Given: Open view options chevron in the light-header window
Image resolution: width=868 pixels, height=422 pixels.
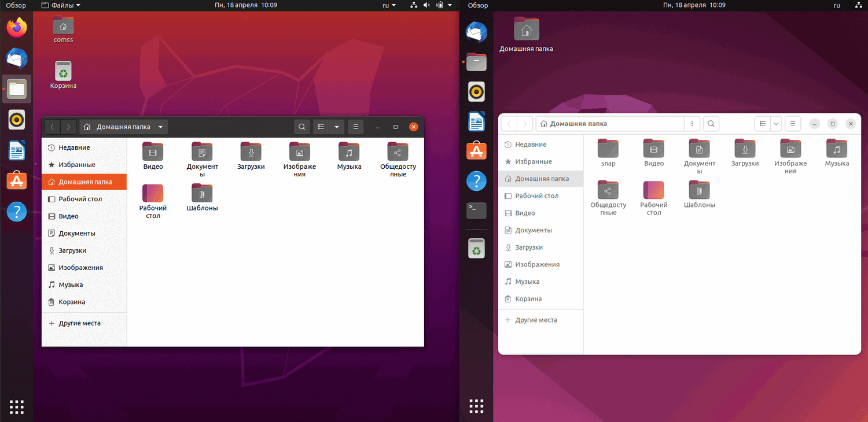Looking at the screenshot, I should (x=776, y=124).
